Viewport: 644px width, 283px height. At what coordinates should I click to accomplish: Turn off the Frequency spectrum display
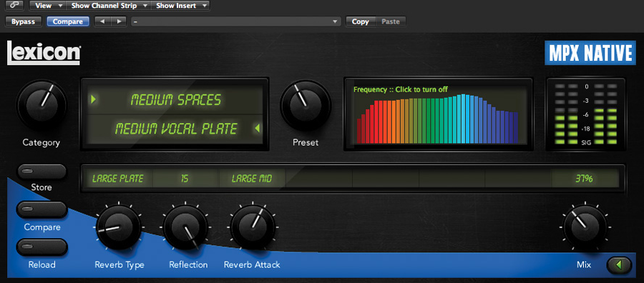point(438,114)
